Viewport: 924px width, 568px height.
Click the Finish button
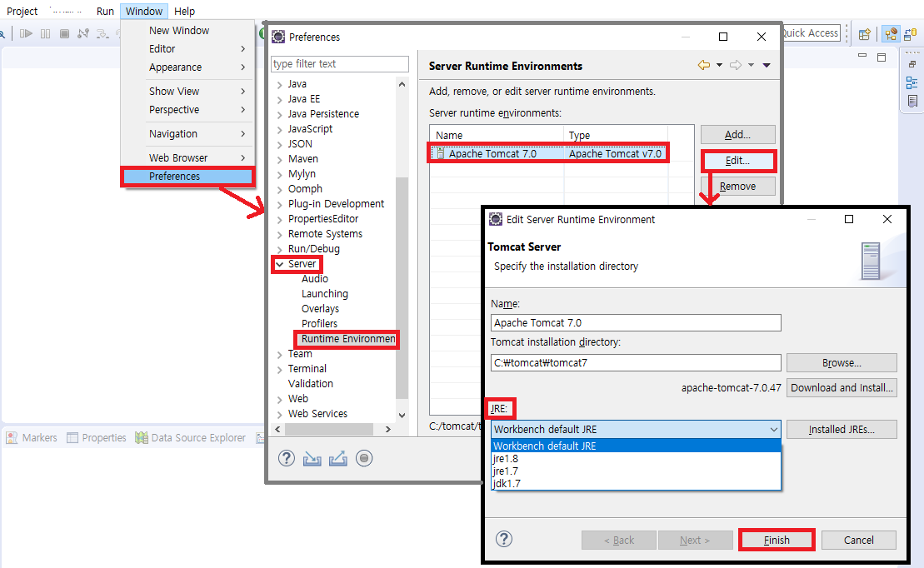click(777, 541)
